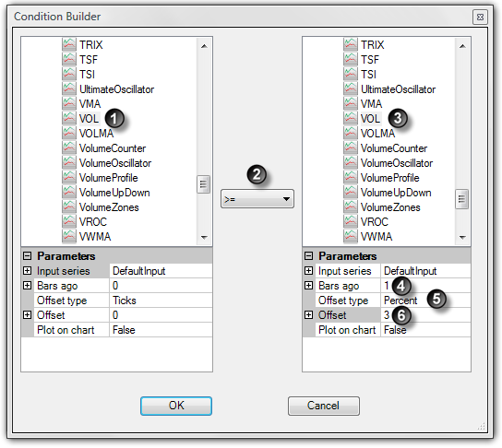Click the TSI indicator icon in left list

[x=69, y=74]
